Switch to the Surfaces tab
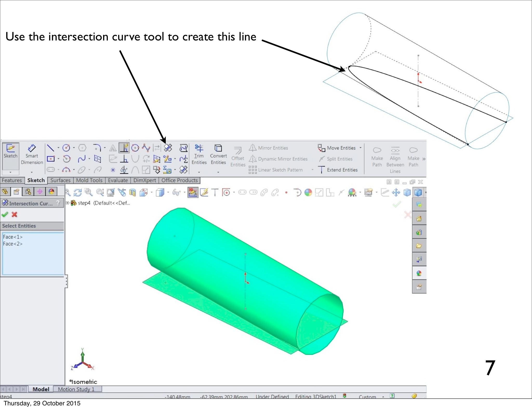532x409 pixels. pyautogui.click(x=60, y=180)
